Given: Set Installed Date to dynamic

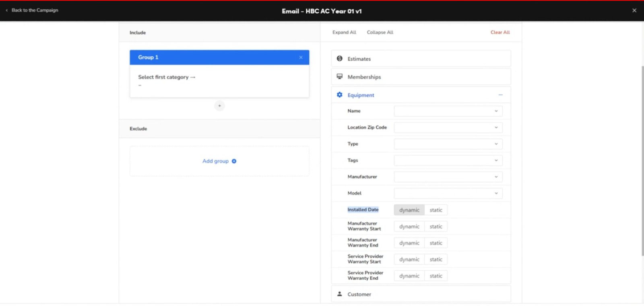Looking at the screenshot, I should 409,210.
